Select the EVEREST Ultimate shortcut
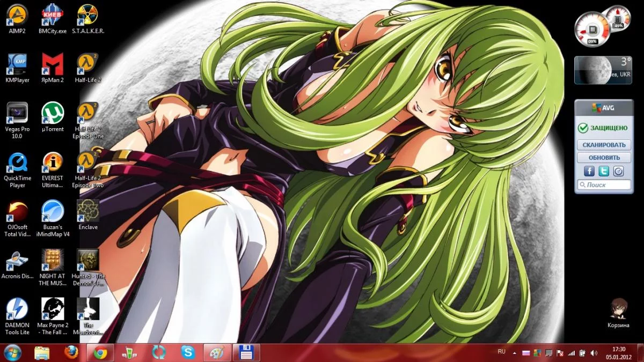This screenshot has height=362, width=644. click(x=53, y=169)
